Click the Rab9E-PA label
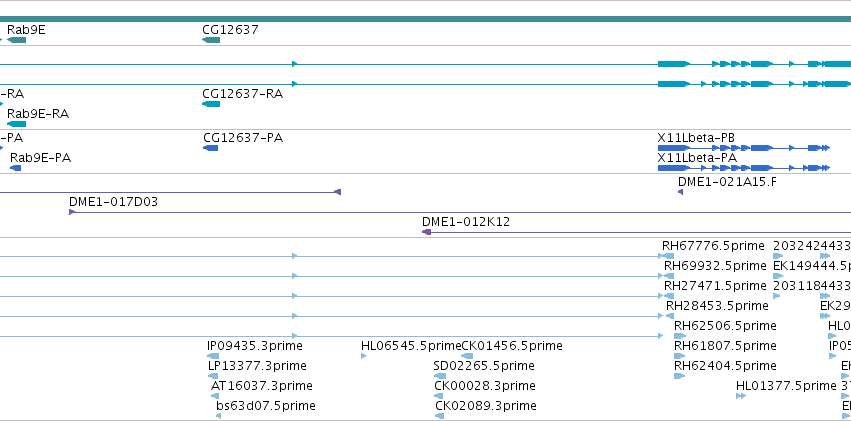Viewport: 851px width, 421px height. click(41, 158)
